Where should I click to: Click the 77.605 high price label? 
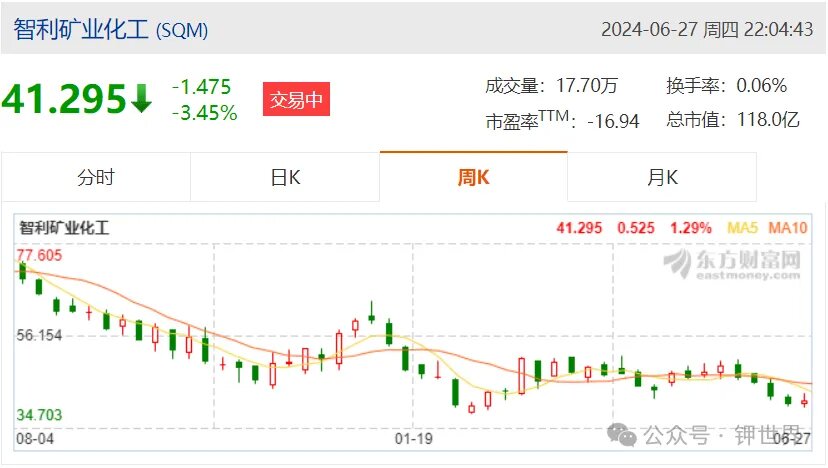39,255
